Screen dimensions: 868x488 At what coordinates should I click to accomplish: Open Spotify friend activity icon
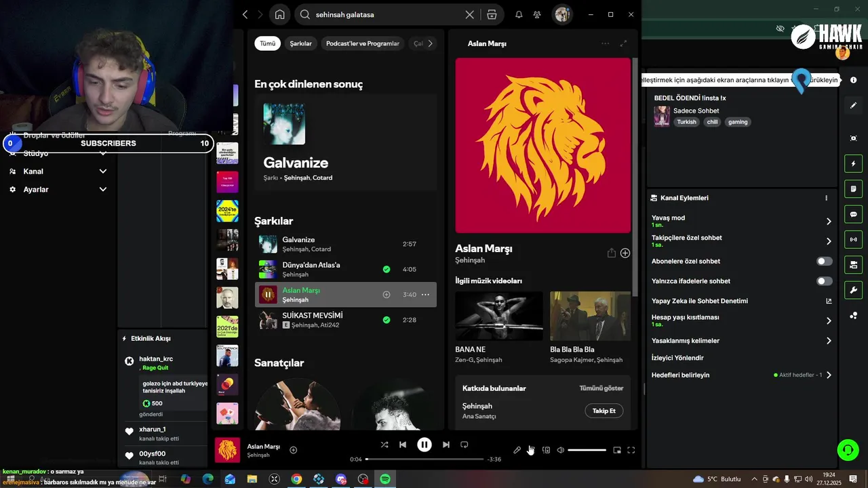pyautogui.click(x=537, y=14)
